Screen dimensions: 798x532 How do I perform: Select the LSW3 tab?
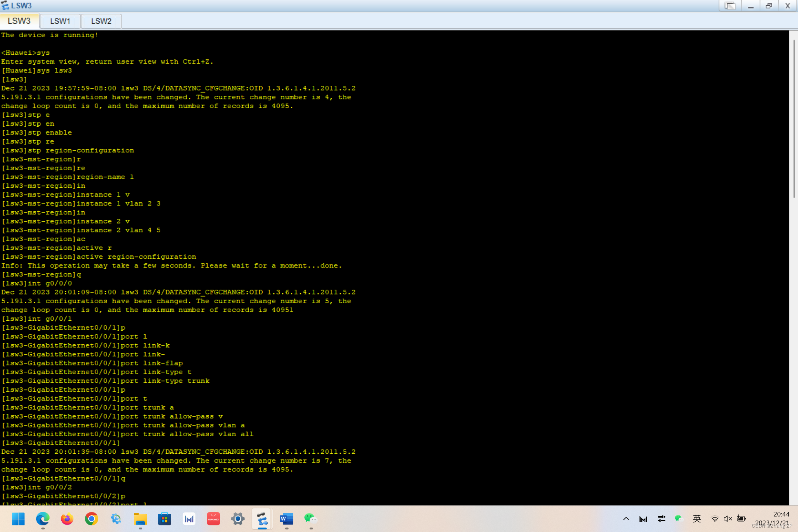pos(19,21)
